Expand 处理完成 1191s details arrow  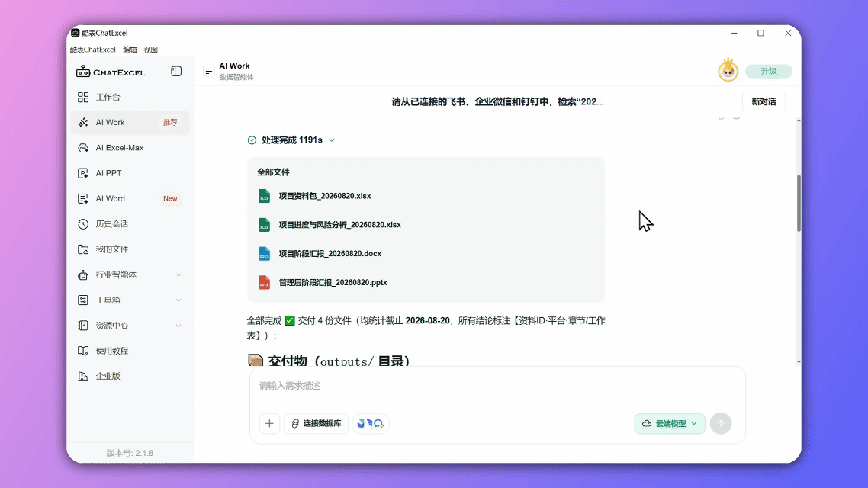332,140
